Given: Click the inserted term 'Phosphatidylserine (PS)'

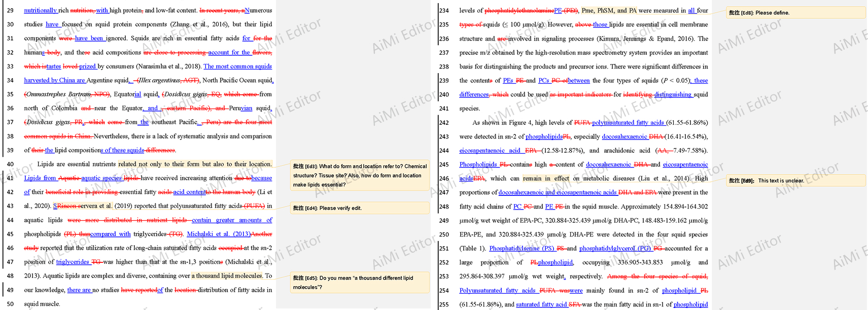Looking at the screenshot, I should coord(522,249).
